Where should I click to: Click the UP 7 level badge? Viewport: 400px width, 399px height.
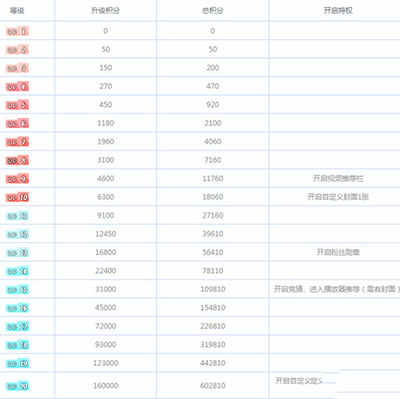(x=17, y=142)
